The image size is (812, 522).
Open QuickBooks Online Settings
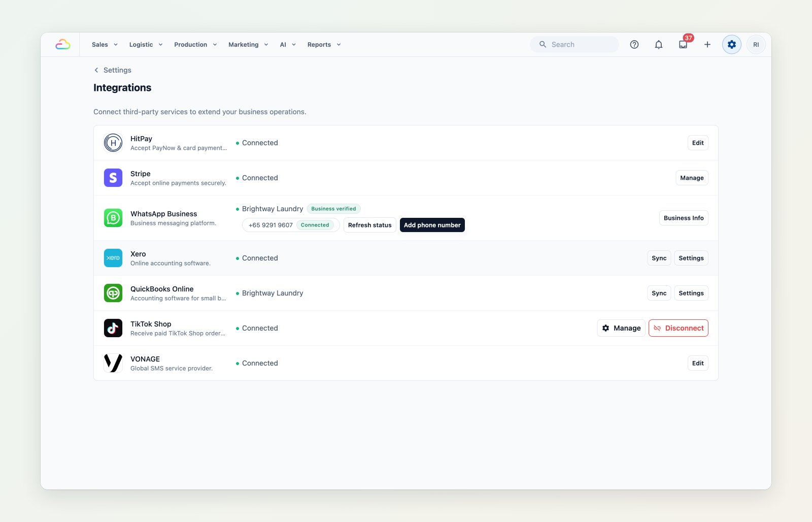coord(691,293)
